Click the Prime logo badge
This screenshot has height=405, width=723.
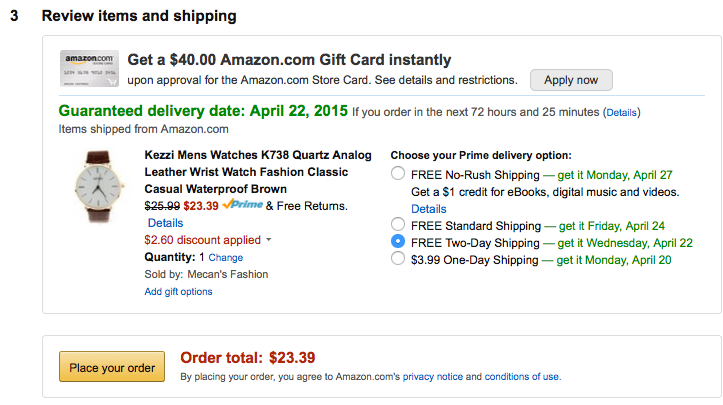pos(242,206)
